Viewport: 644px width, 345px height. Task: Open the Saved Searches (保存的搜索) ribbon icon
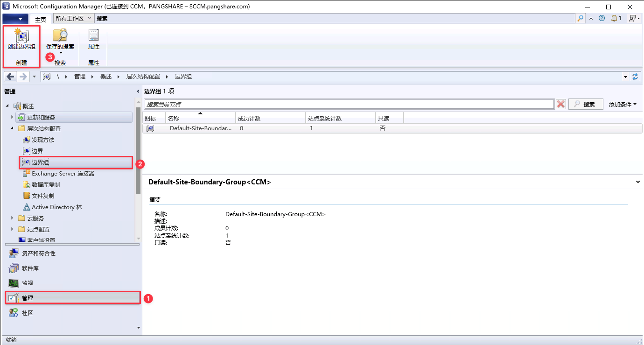coord(60,39)
